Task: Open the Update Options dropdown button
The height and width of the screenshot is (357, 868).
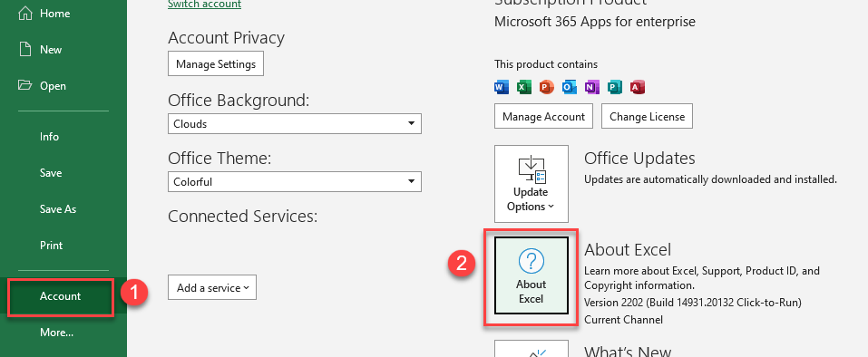Action: [x=532, y=184]
